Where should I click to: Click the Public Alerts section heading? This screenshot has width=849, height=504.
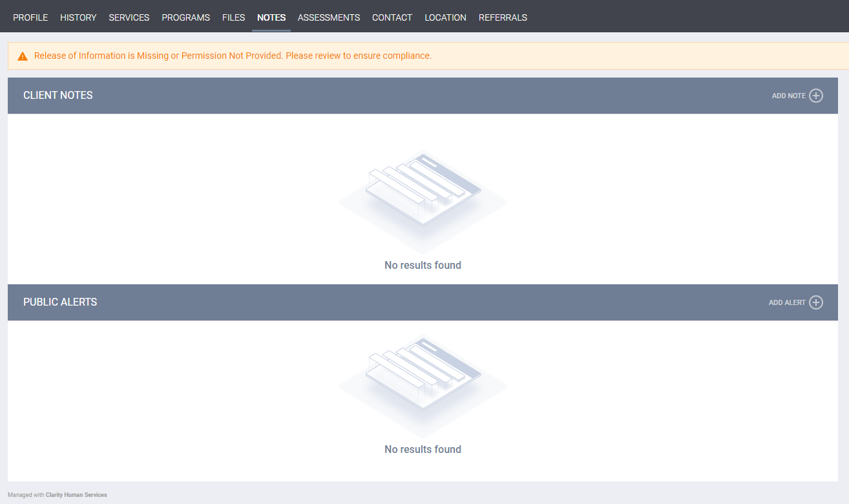click(x=60, y=302)
